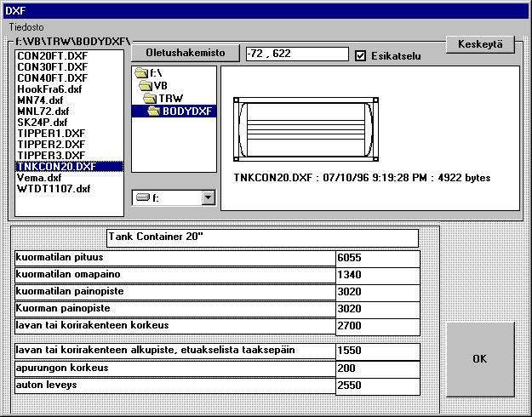Select file TNKCON20.DXF
This screenshot has height=417, width=532.
tap(69, 167)
